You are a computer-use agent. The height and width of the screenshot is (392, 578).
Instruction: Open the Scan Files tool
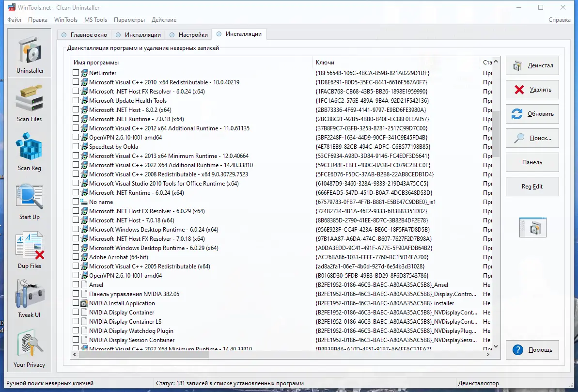pyautogui.click(x=30, y=103)
